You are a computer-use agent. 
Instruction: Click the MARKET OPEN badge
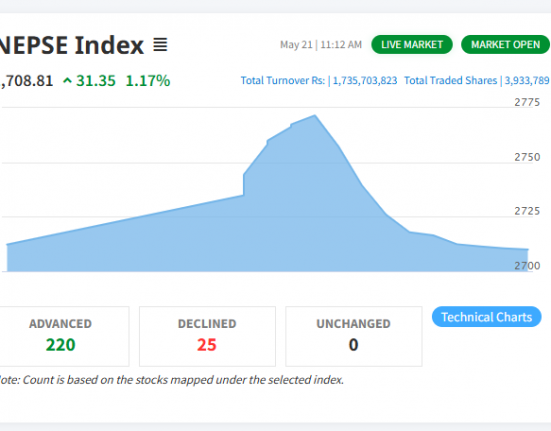point(505,45)
